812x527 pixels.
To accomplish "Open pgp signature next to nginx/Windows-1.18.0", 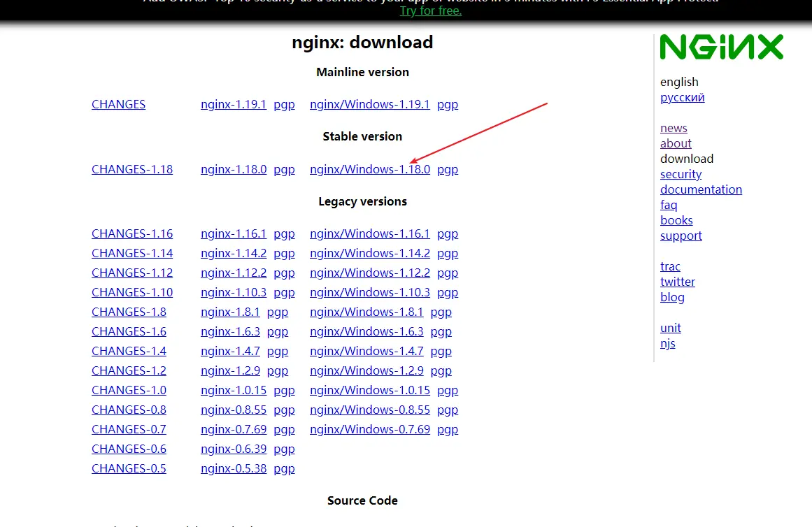I will (448, 170).
